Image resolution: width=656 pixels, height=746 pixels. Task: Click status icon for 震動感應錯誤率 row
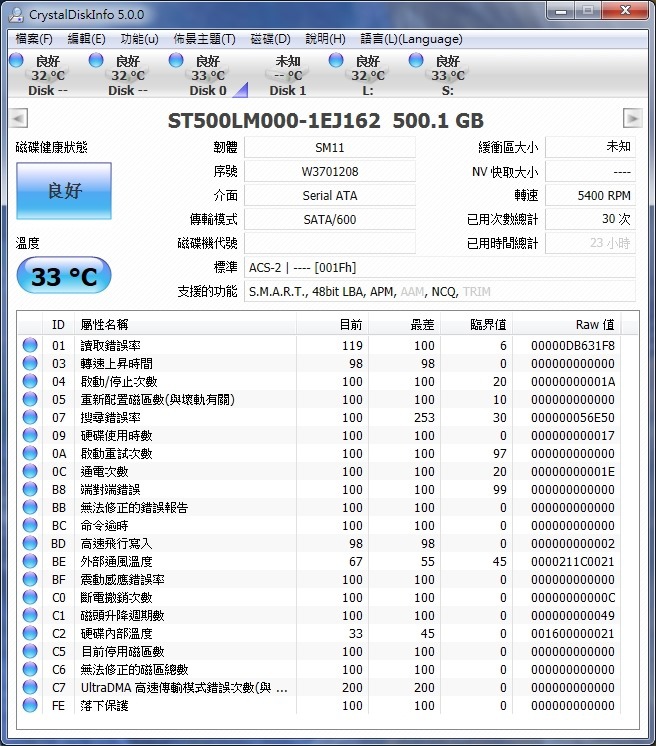click(x=30, y=579)
